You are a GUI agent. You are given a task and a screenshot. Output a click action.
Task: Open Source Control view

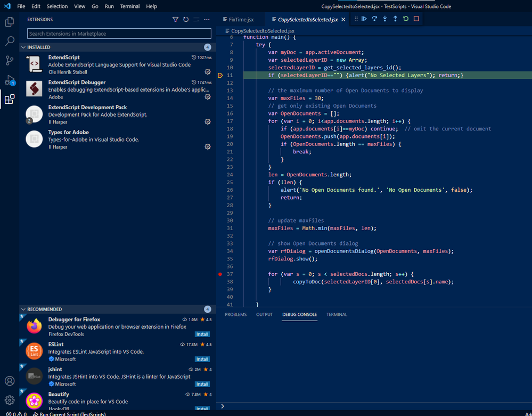(x=10, y=60)
